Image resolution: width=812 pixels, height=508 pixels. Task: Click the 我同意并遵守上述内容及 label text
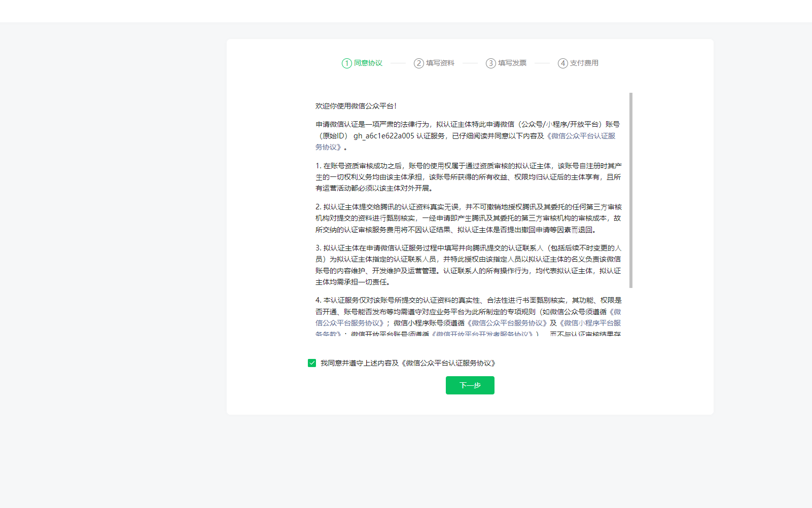pos(360,363)
